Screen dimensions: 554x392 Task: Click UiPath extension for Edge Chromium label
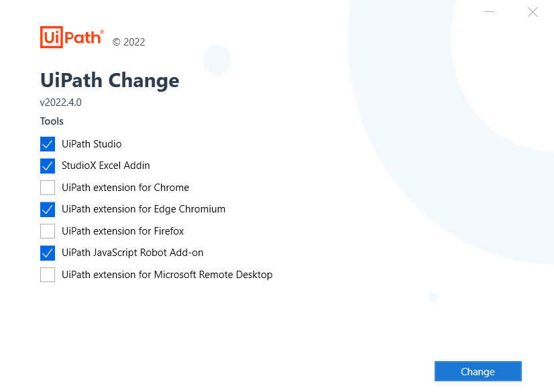144,209
